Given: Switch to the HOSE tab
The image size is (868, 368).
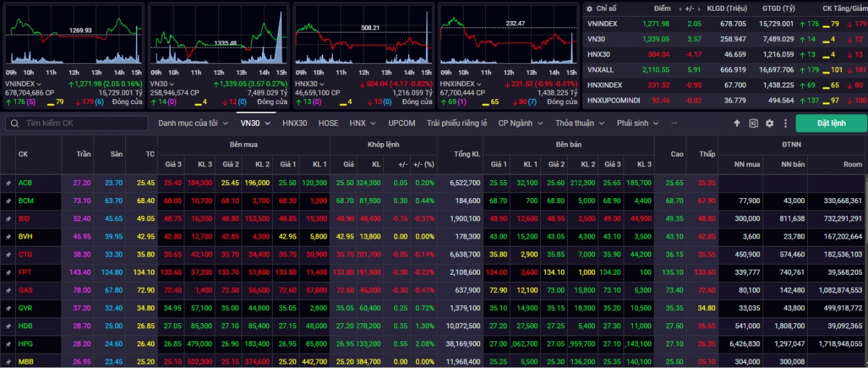Looking at the screenshot, I should pyautogui.click(x=328, y=123).
